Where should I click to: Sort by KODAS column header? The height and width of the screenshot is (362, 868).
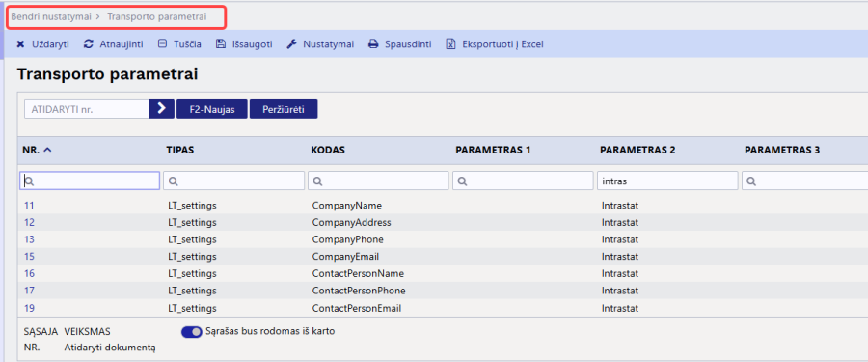[x=328, y=150]
